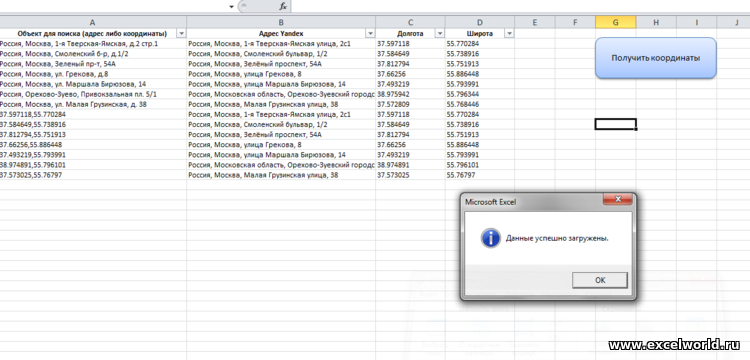Image resolution: width=750 pixels, height=360 pixels.
Task: Click the Широта header cell
Action: click(x=480, y=33)
